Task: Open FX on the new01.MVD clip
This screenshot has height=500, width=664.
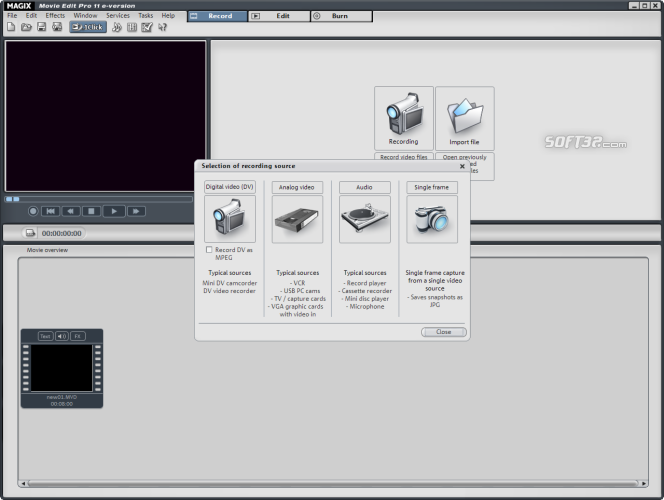Action: (77, 336)
